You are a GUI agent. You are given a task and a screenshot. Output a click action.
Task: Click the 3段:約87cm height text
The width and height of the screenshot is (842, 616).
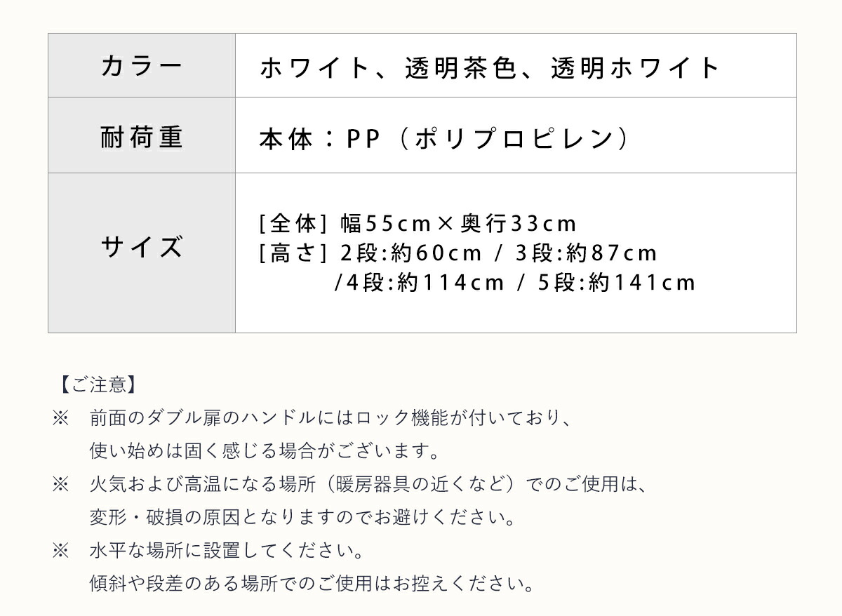[x=586, y=253]
